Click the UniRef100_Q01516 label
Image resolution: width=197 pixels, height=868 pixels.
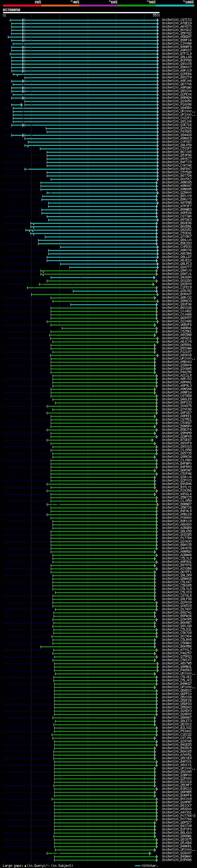point(177,128)
